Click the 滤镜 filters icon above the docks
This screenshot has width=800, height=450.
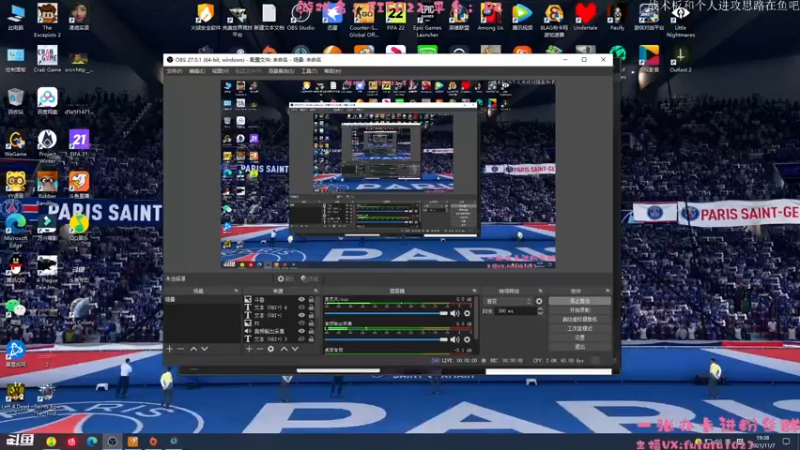309,279
